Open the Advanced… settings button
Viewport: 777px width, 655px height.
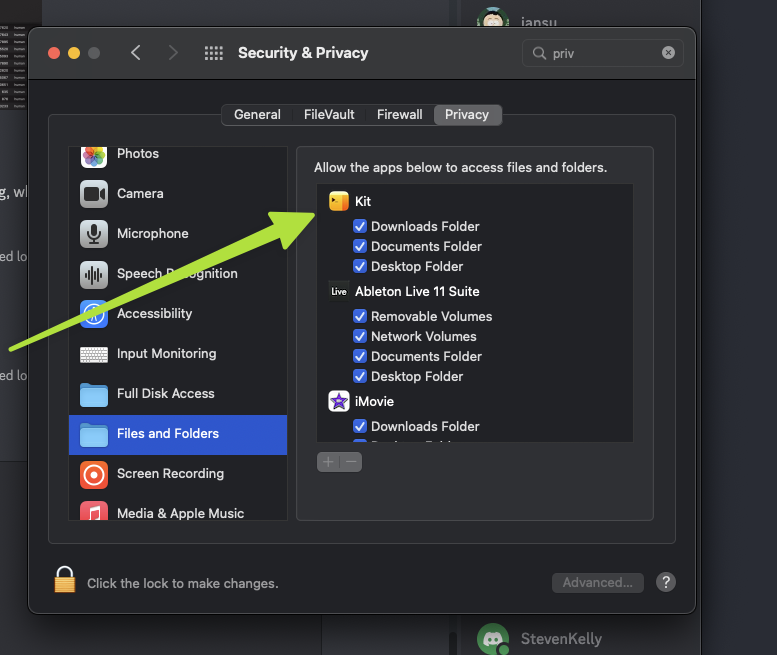[598, 583]
